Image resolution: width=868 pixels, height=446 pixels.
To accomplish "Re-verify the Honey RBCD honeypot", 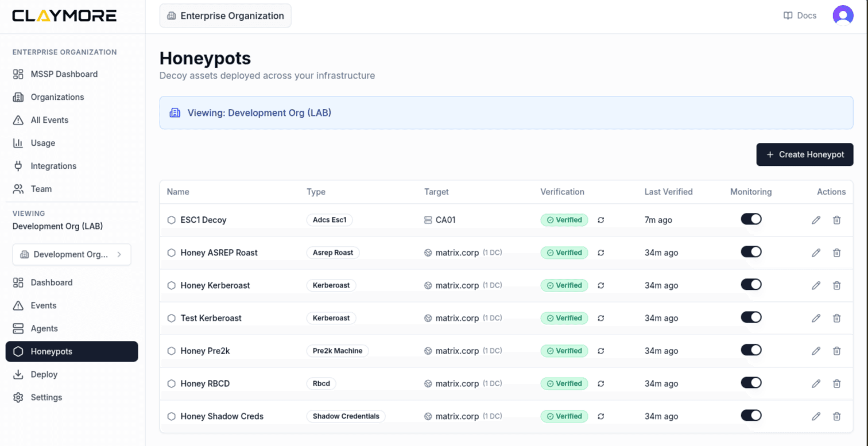I will pyautogui.click(x=600, y=383).
